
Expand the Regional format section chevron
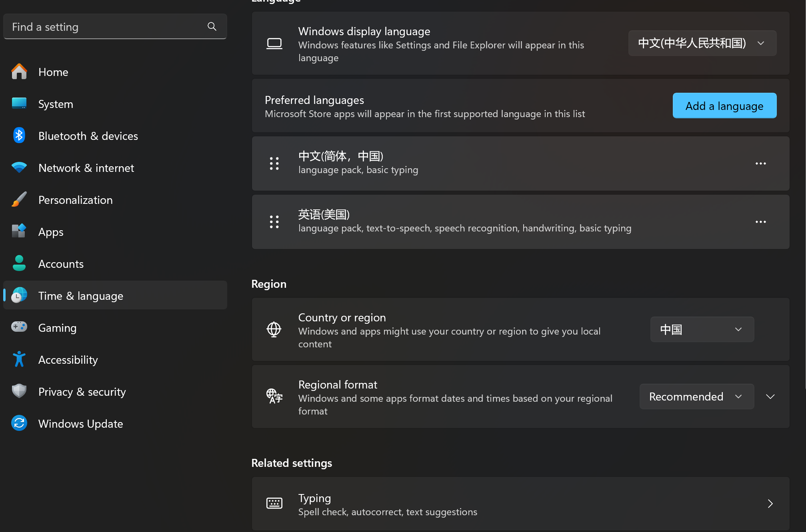(x=770, y=397)
